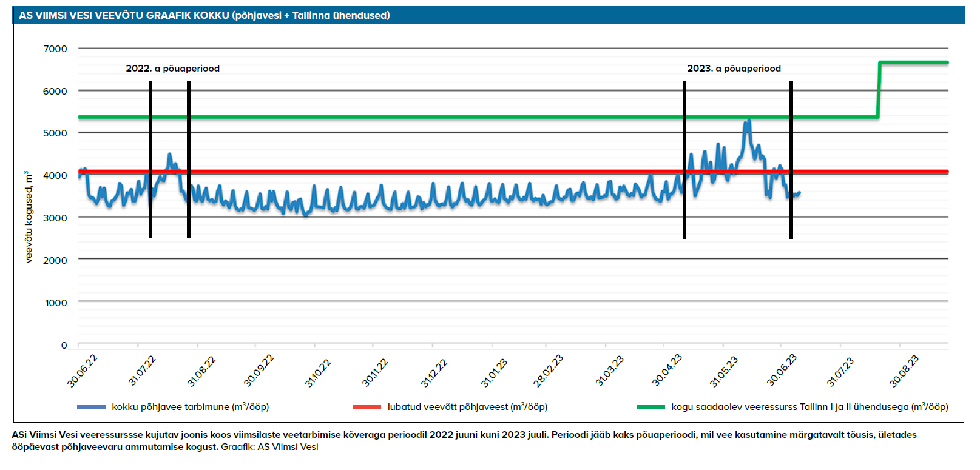
Task: Click the y-axis value 2000
Action: click(55, 260)
